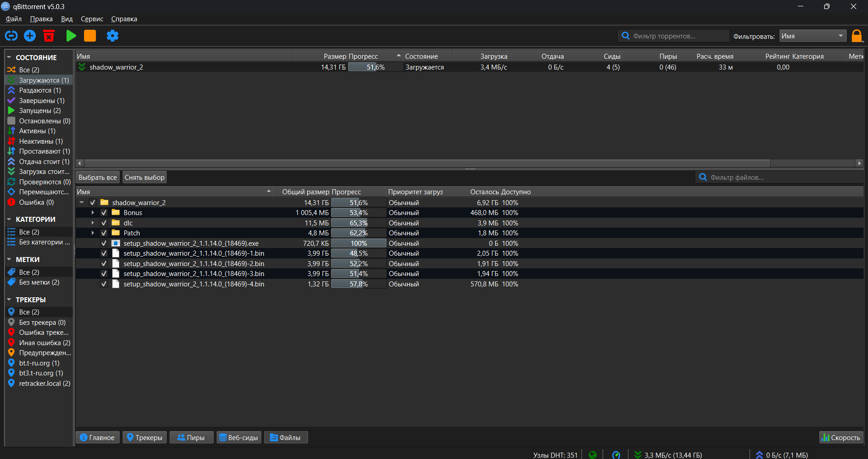Open the Файл menu

(x=14, y=19)
